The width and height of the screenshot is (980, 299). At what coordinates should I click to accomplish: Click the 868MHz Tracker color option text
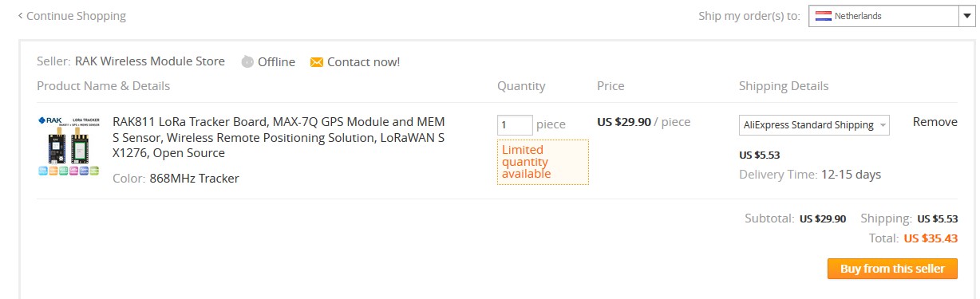194,179
